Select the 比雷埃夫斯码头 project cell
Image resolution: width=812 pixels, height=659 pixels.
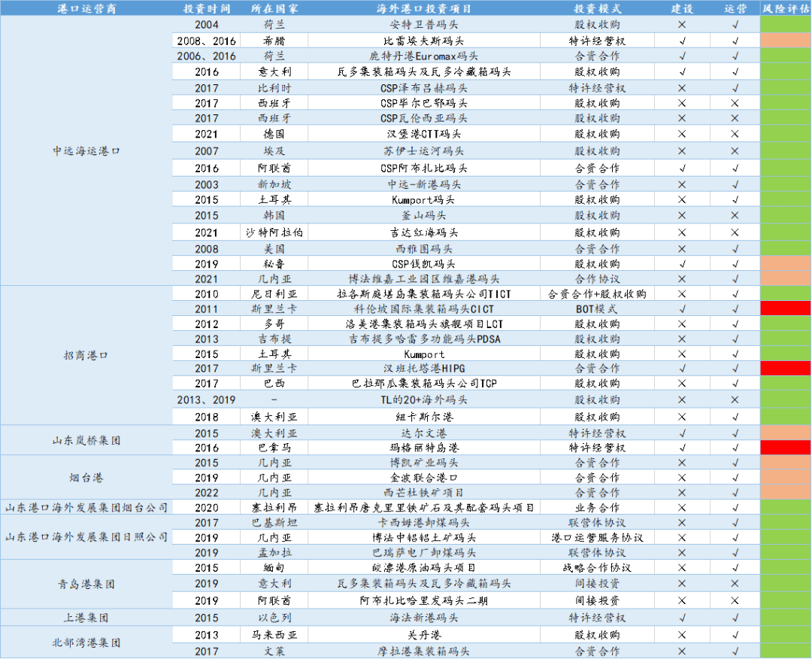point(424,41)
